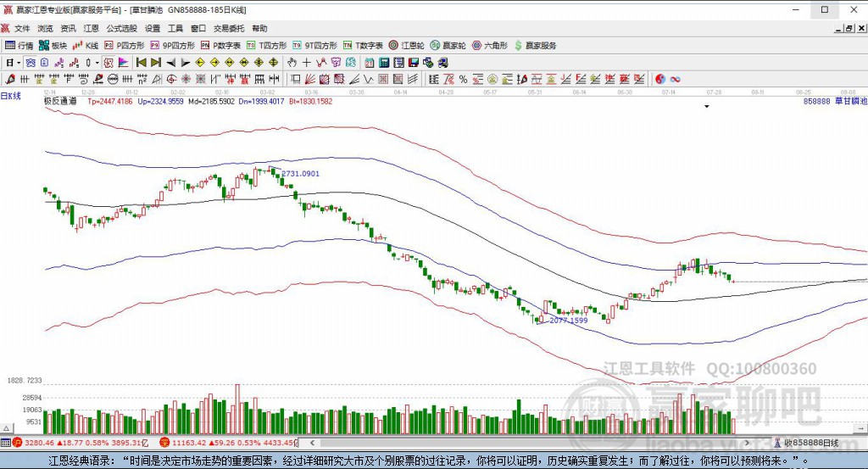868x469 pixels.
Task: Click the Md=2185.5902 value
Action: 211,101
